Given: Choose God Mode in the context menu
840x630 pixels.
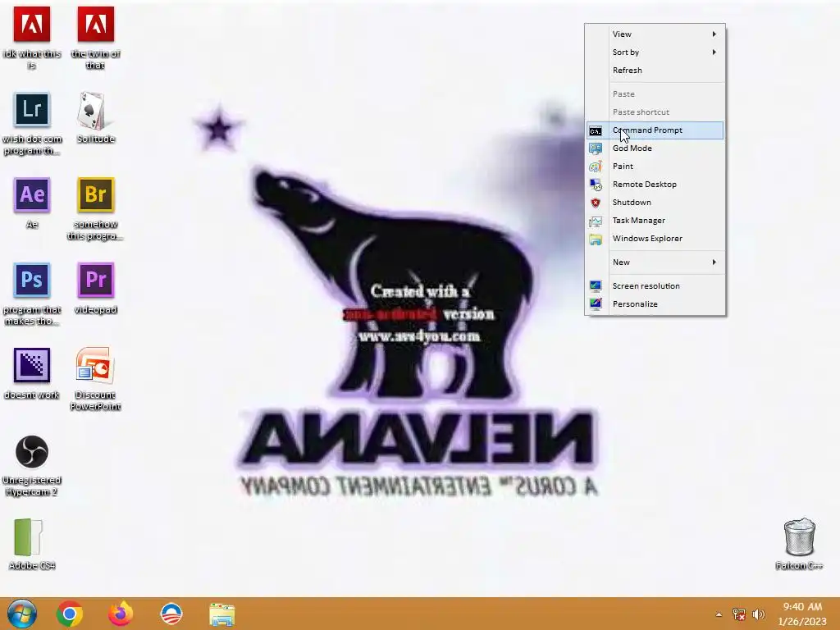Looking at the screenshot, I should [655, 148].
